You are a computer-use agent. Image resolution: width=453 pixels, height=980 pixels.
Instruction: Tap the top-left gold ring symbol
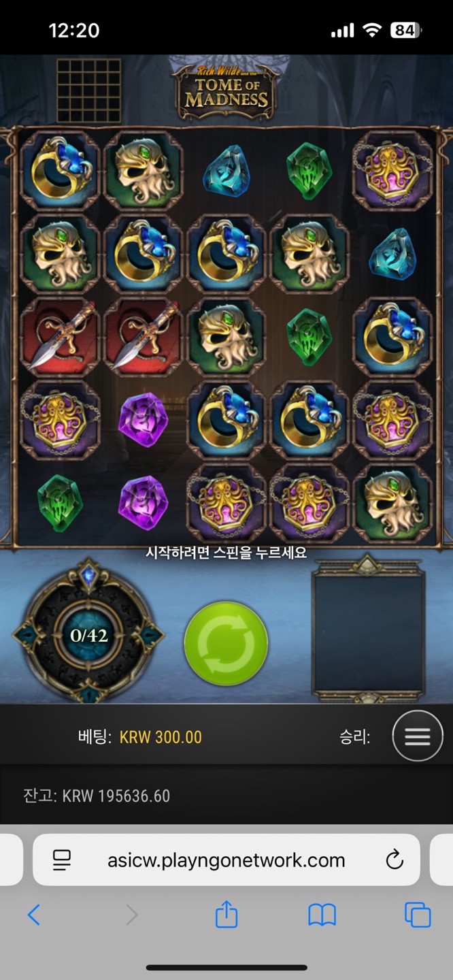pos(60,171)
